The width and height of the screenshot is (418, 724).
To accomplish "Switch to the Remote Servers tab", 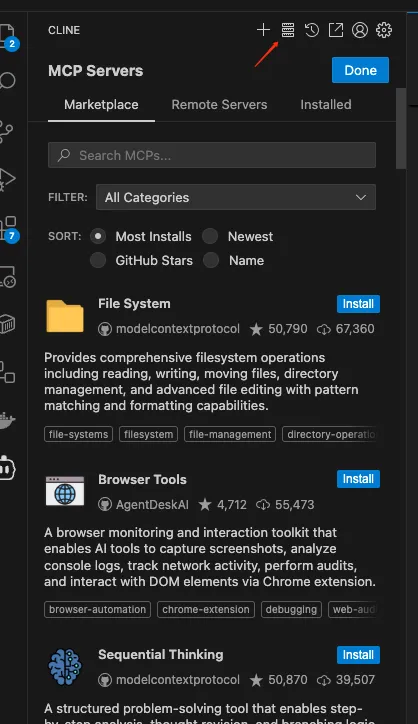I will [x=219, y=105].
